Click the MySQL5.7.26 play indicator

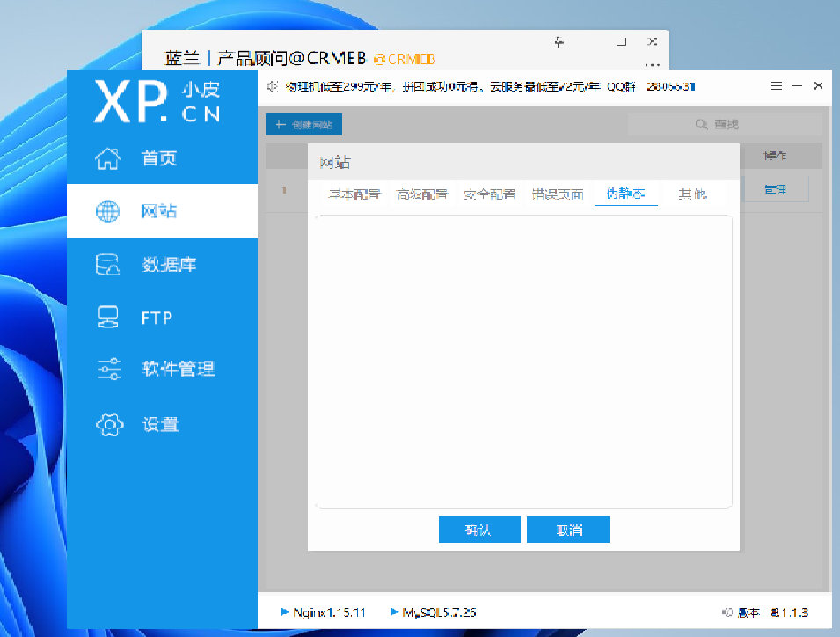click(394, 611)
